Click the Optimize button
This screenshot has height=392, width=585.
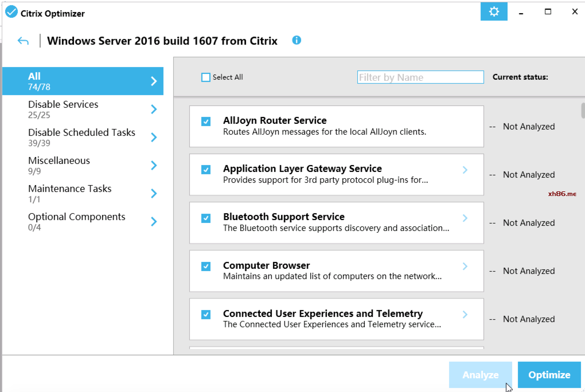[549, 375]
